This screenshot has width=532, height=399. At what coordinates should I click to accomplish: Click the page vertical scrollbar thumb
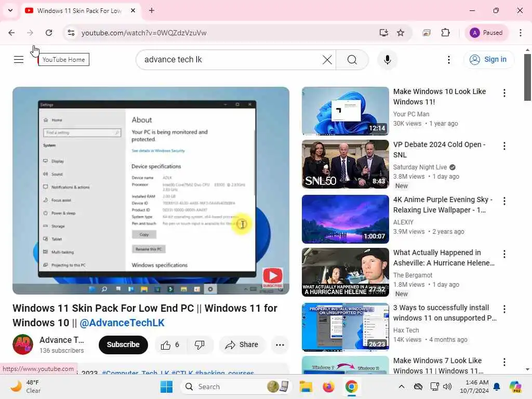527,77
